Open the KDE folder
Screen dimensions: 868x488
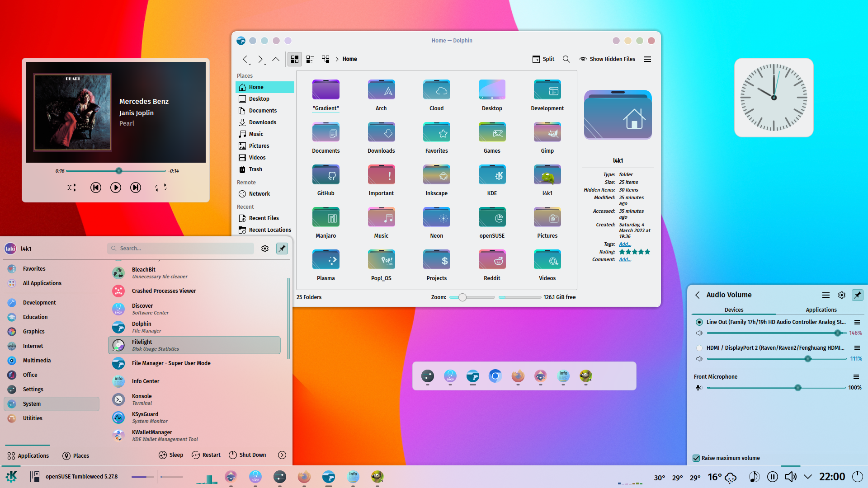[492, 180]
